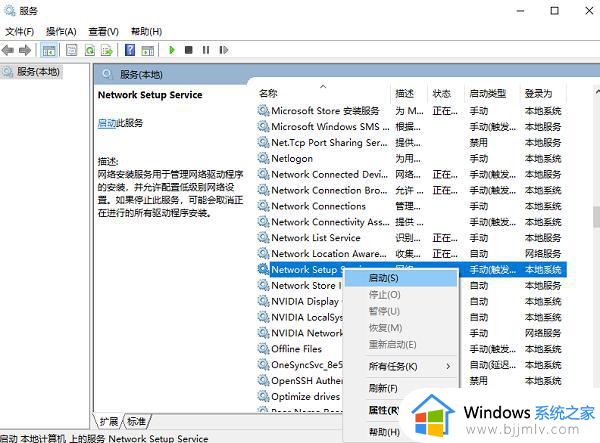Sort by the 描述 column header
Image resolution: width=600 pixels, height=443 pixels.
pos(409,93)
